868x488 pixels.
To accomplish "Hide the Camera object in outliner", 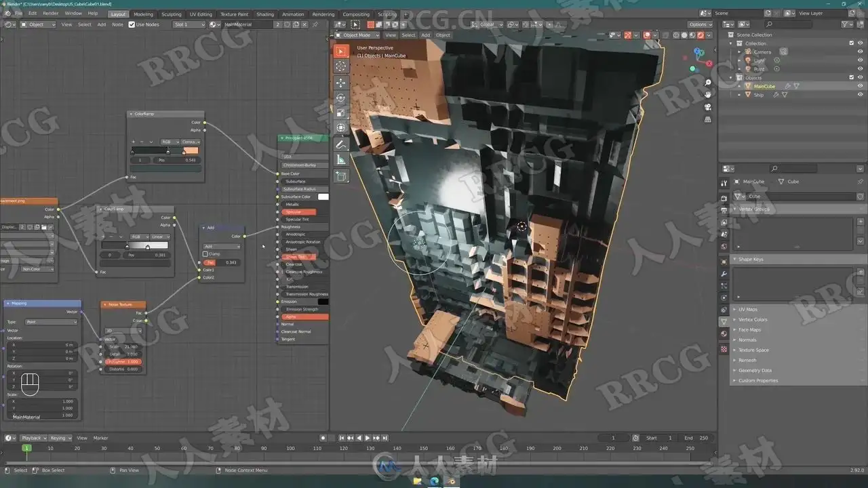I will (860, 52).
